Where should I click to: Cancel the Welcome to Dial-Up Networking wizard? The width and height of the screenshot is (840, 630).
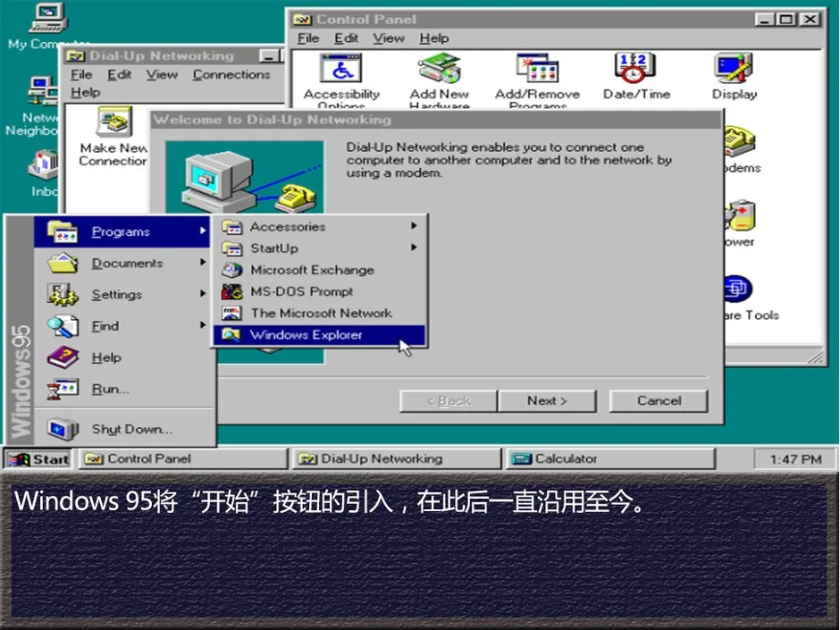[658, 400]
